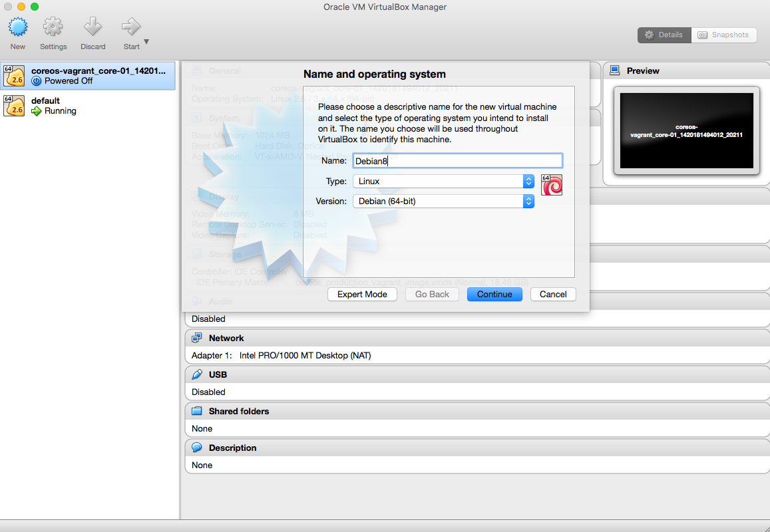Image resolution: width=770 pixels, height=532 pixels.
Task: Click the New virtual machine toolbar icon
Action: pyautogui.click(x=18, y=27)
